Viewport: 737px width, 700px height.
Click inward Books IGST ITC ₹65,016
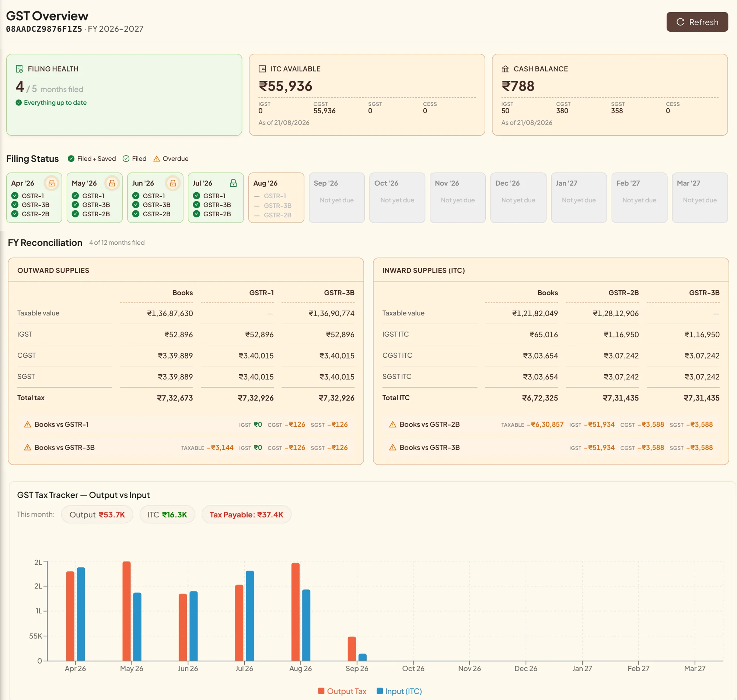[544, 335]
